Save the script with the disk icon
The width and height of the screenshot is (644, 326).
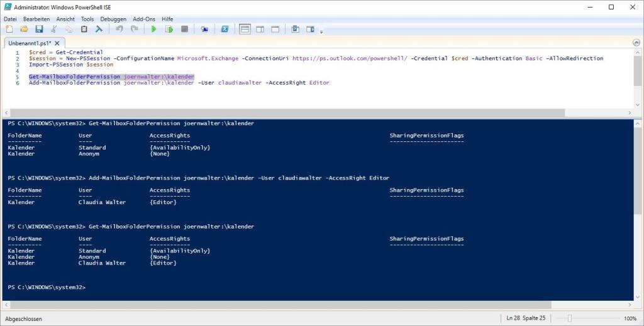click(x=39, y=29)
